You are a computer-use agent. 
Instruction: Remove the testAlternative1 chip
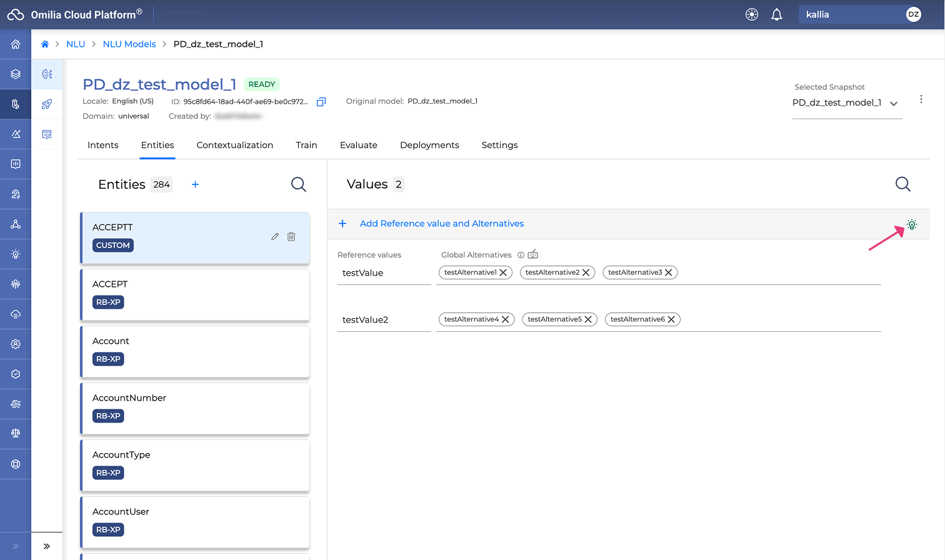503,272
